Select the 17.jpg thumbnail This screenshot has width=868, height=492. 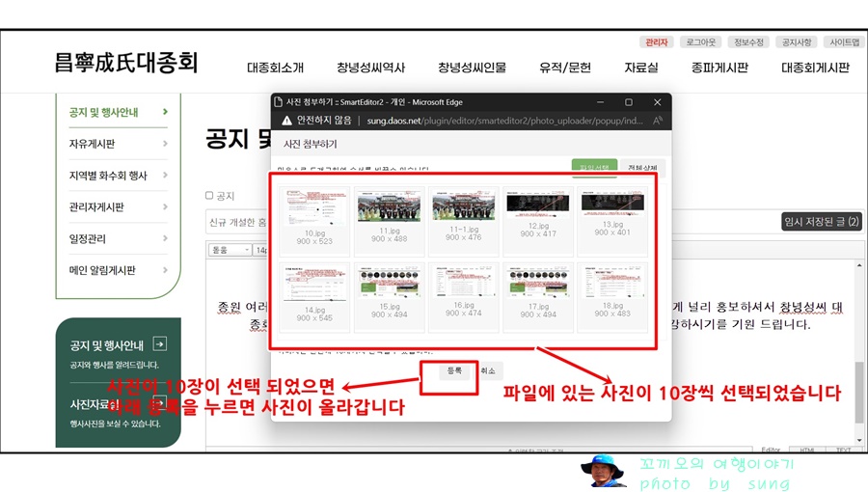pyautogui.click(x=538, y=298)
